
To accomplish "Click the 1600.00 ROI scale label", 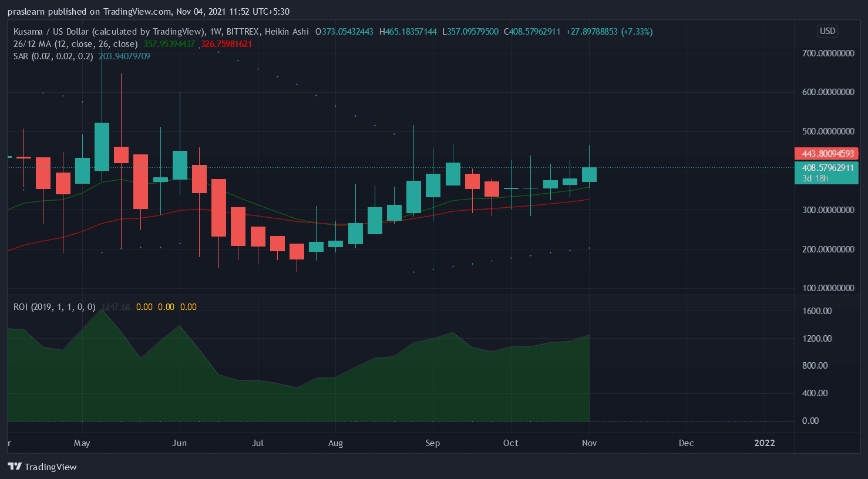I will 817,311.
